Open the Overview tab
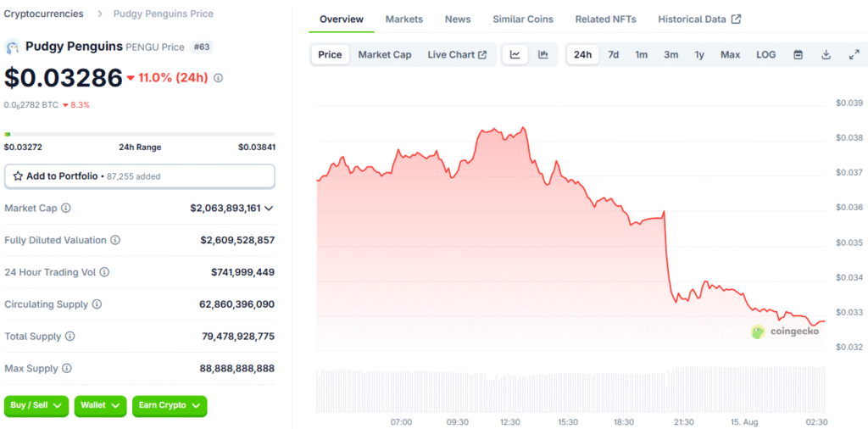Viewport: 868px width, 429px height. [x=342, y=19]
